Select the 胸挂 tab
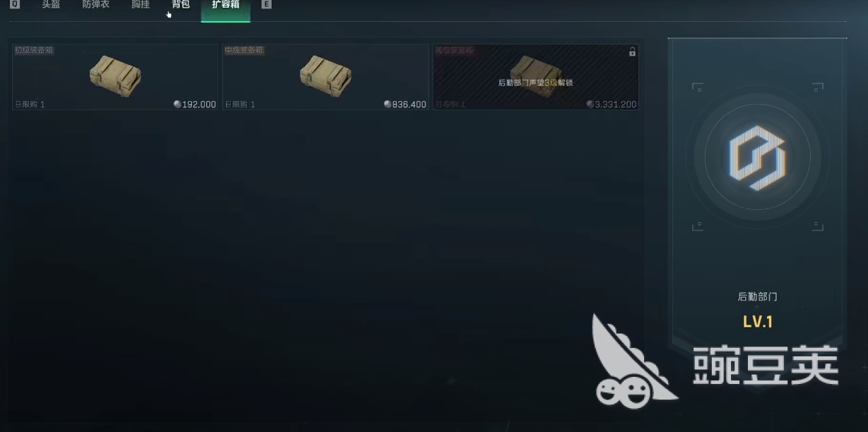This screenshot has height=432, width=868. click(141, 4)
